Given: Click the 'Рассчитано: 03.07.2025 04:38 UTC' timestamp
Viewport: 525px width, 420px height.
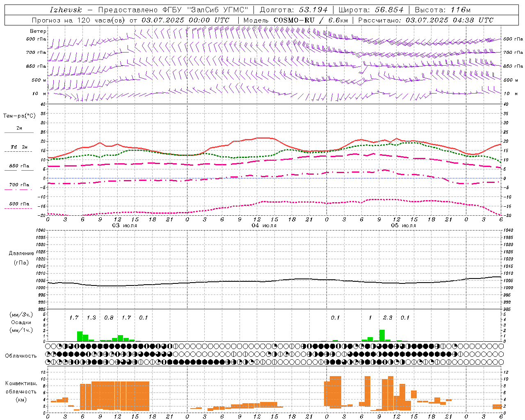Looking at the screenshot, I should point(426,20).
